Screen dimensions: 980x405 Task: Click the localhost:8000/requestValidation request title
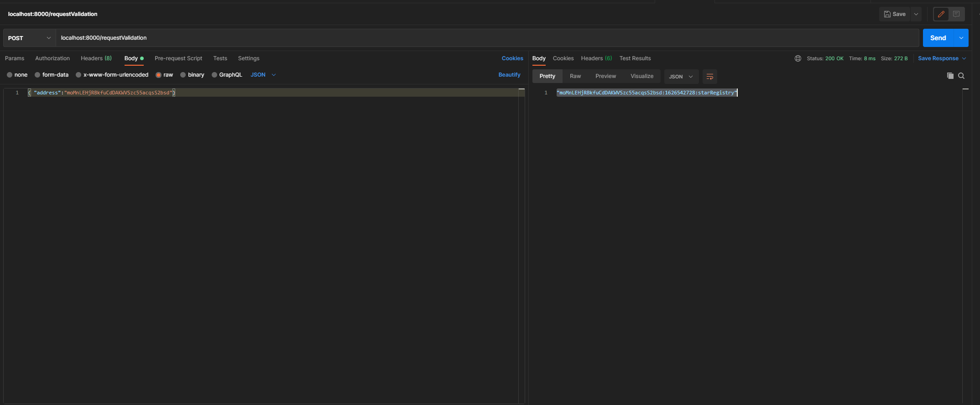(x=52, y=14)
